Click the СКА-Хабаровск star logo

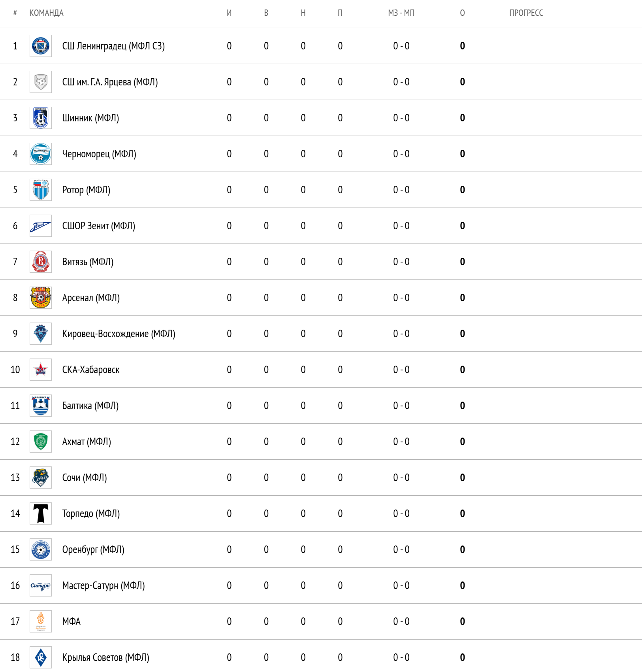[41, 370]
